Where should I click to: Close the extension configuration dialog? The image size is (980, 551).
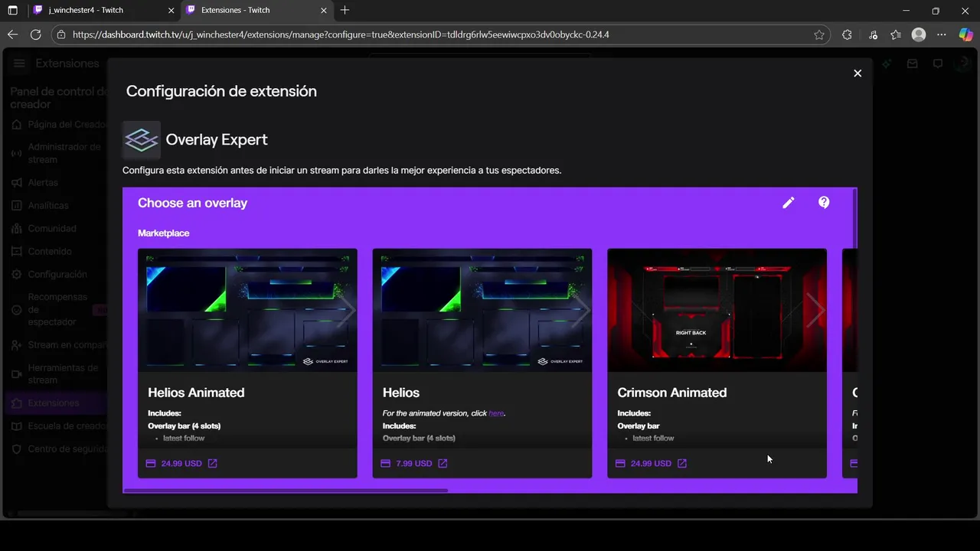[x=857, y=73]
